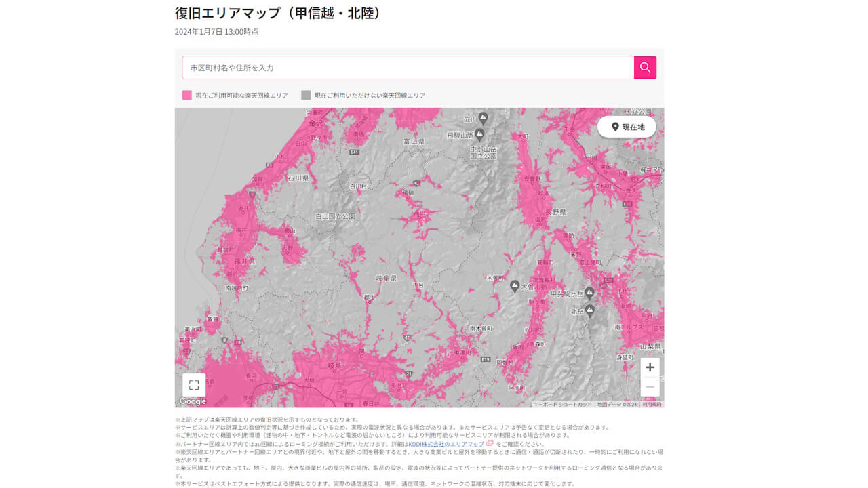The height and width of the screenshot is (488, 868).
Task: Click 岐阜県 label on the map
Action: [386, 279]
